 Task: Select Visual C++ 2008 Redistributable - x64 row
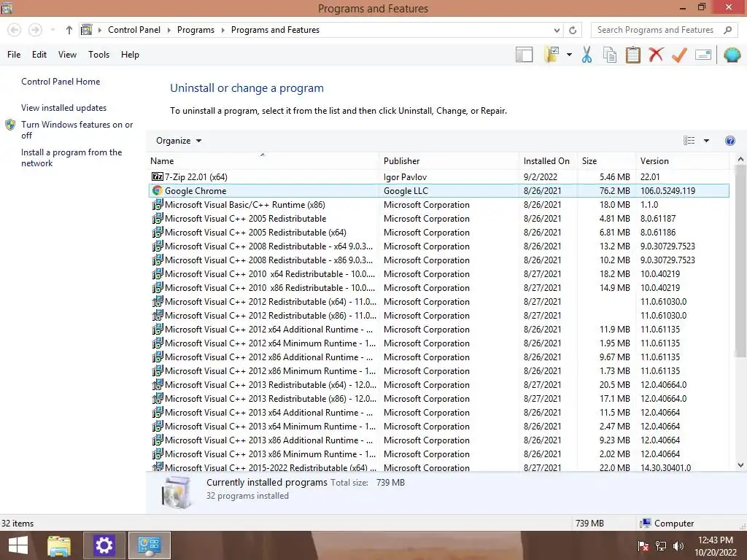[438, 246]
